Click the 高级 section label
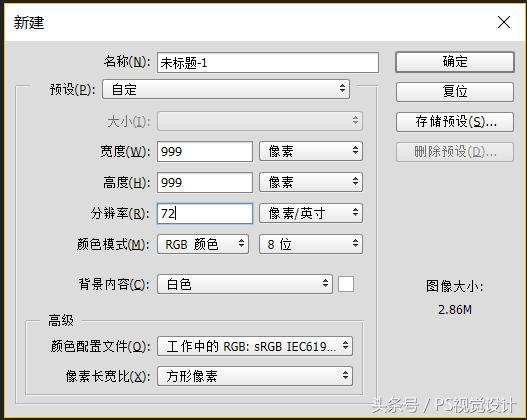Viewport: 527px width, 420px height. (61, 320)
